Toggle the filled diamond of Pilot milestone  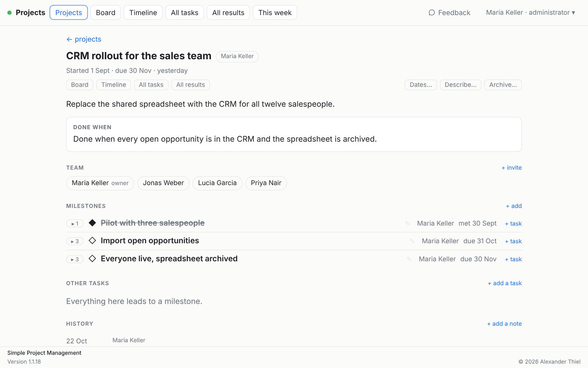point(92,223)
